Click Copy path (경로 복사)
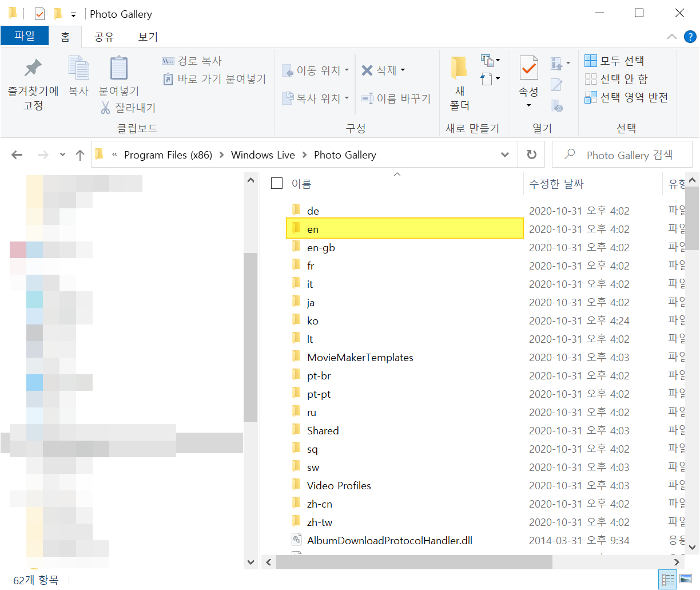The width and height of the screenshot is (700, 590). (192, 61)
